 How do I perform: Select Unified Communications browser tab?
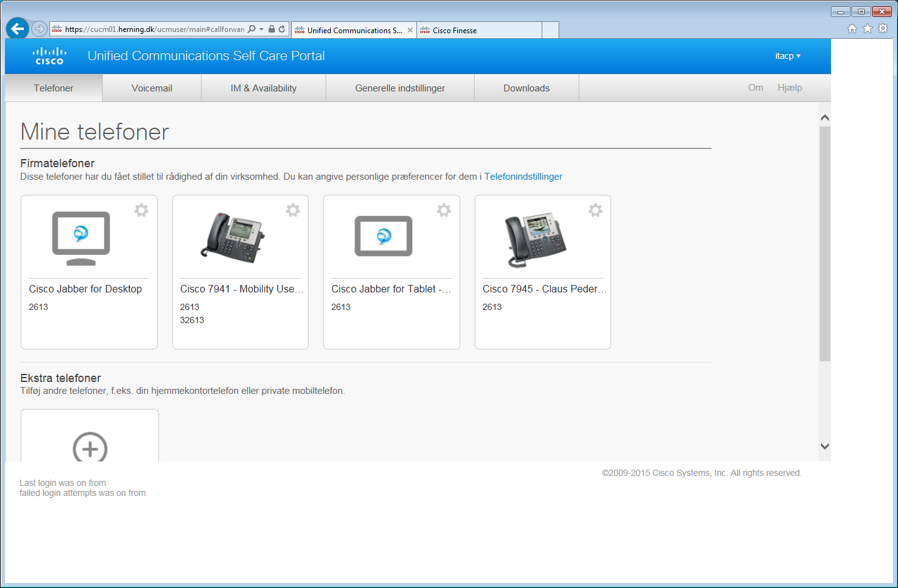click(354, 30)
